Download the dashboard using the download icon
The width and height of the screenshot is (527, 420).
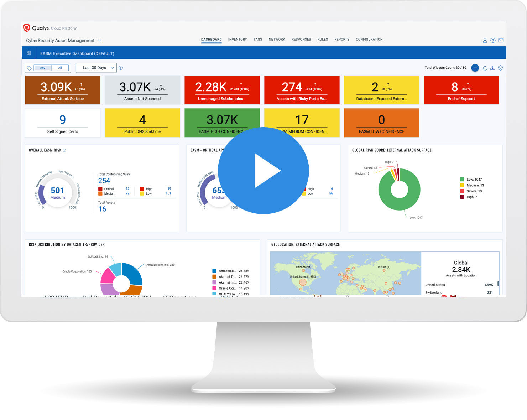tap(493, 68)
